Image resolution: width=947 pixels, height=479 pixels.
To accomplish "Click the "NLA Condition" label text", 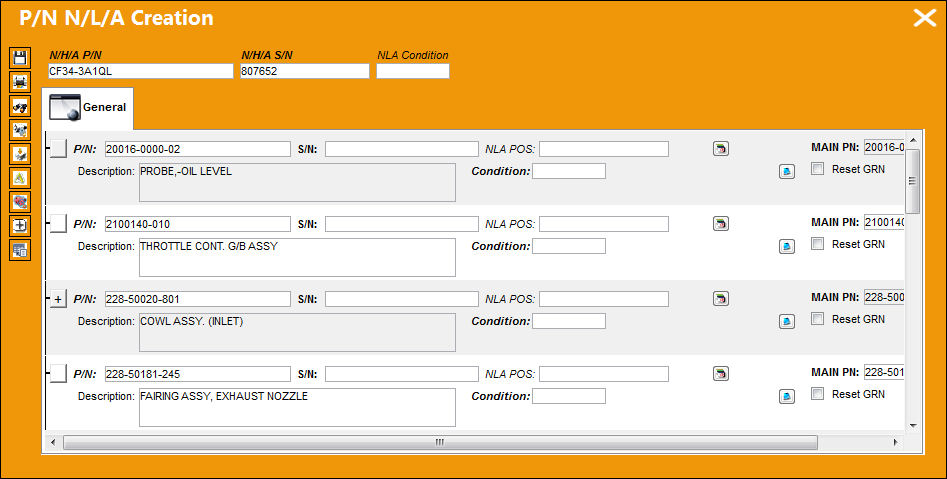I will [x=413, y=55].
